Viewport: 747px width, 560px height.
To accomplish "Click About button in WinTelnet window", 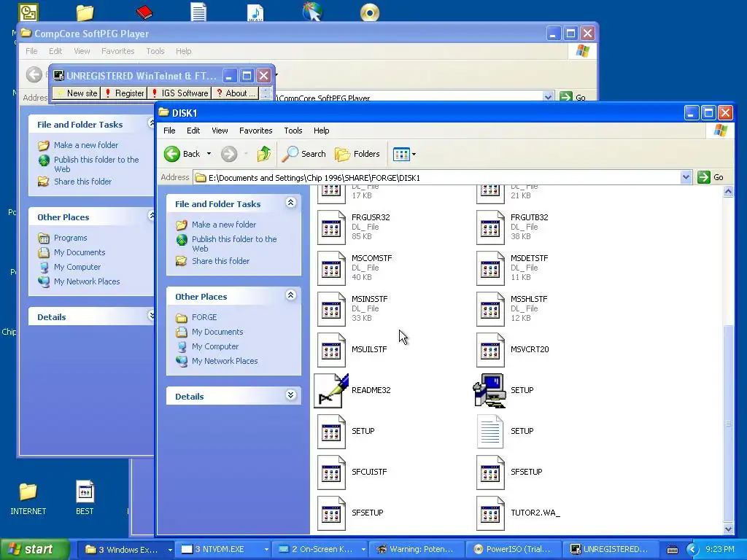I will [x=236, y=93].
